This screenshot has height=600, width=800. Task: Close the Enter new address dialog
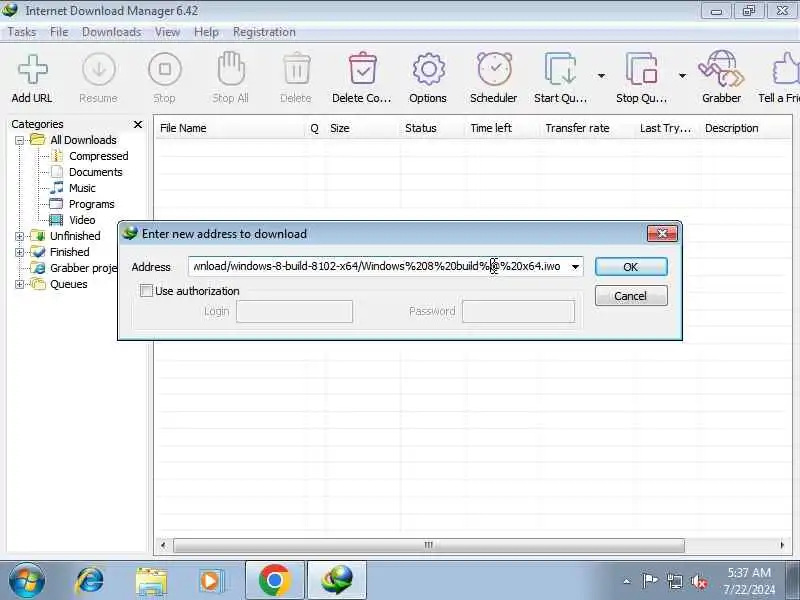(662, 234)
